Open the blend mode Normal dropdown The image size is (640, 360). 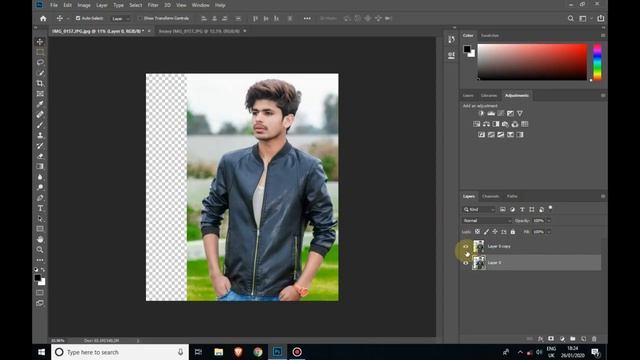pyautogui.click(x=487, y=220)
